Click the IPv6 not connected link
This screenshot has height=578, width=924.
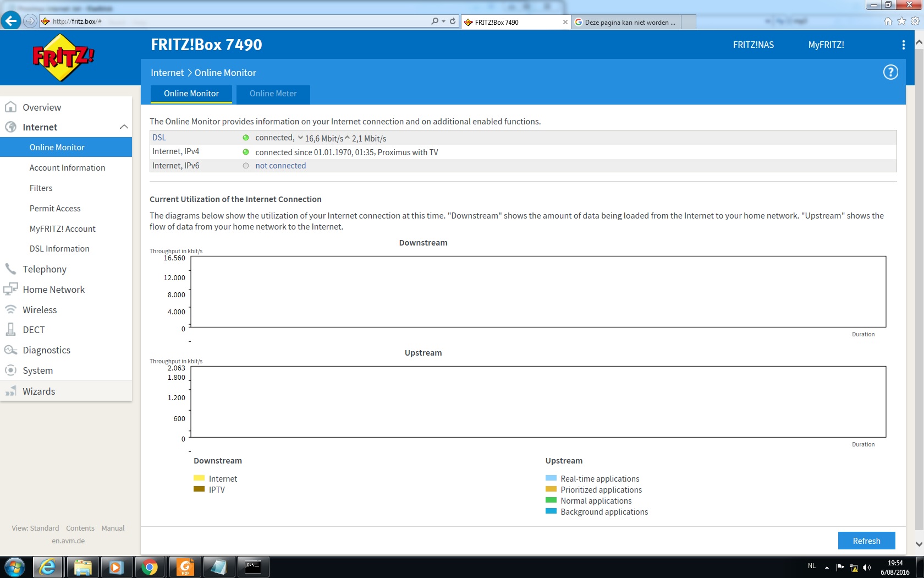(x=280, y=166)
